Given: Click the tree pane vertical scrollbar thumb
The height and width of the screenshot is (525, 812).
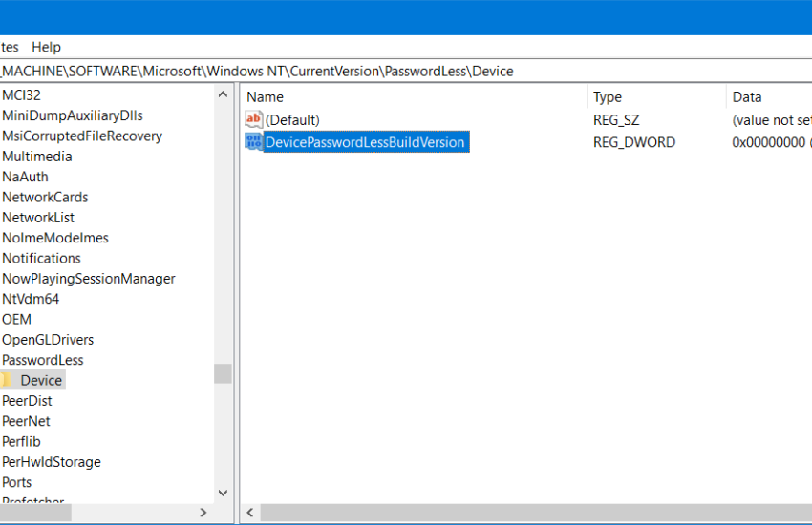Looking at the screenshot, I should [x=223, y=372].
